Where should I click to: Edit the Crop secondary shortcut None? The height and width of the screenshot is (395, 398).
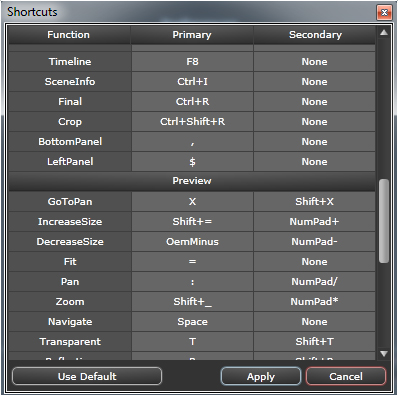pyautogui.click(x=314, y=122)
